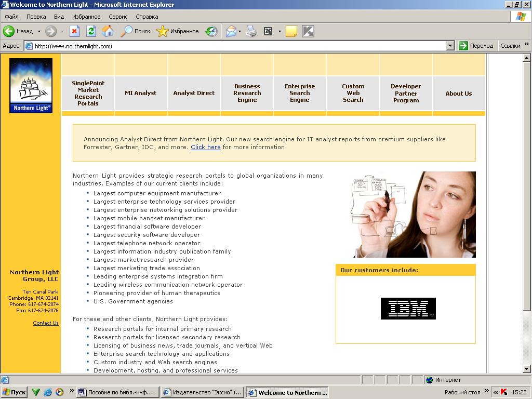Open the Справка menu
This screenshot has width=532, height=399.
tap(147, 17)
